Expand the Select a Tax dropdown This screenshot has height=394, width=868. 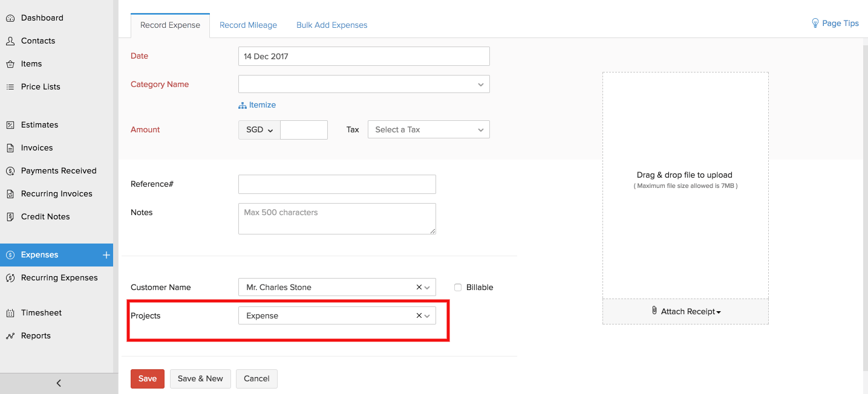428,130
